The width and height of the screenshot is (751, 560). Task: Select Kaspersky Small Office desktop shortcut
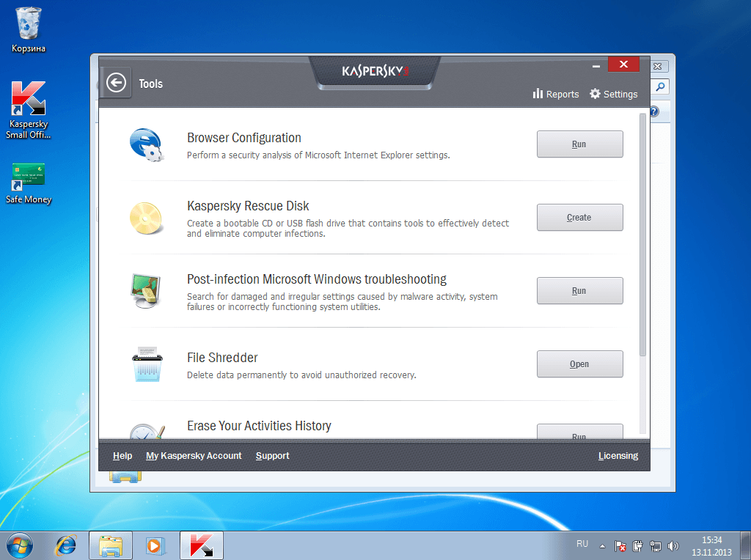coord(29,110)
